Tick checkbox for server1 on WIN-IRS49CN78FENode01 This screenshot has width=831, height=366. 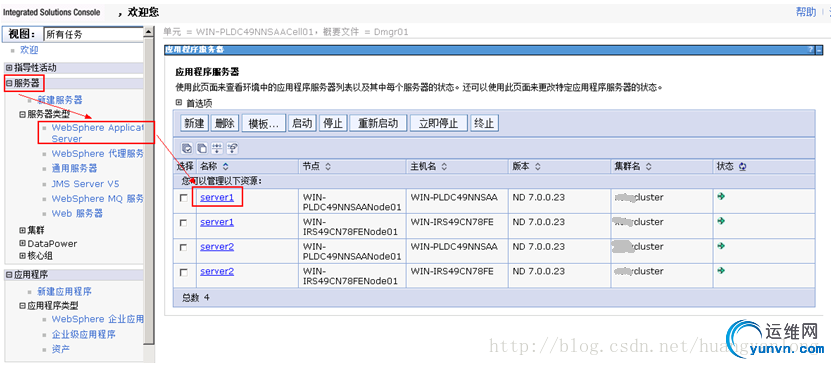(184, 223)
